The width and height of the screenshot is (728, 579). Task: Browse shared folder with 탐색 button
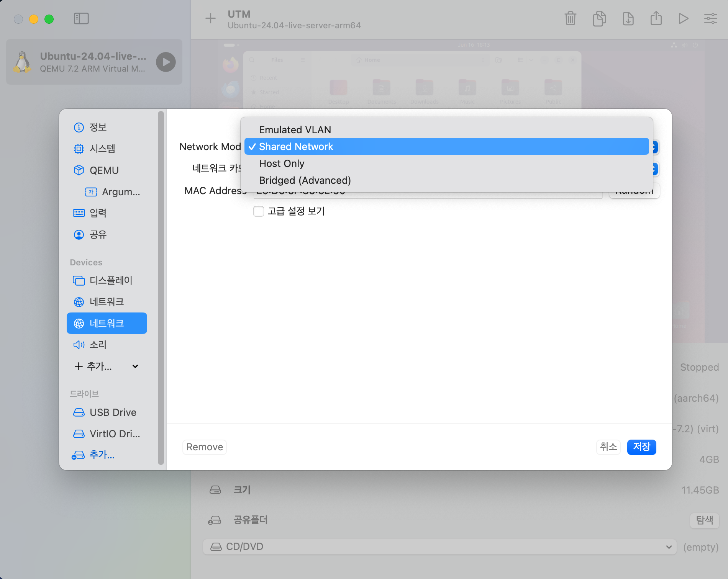tap(705, 520)
